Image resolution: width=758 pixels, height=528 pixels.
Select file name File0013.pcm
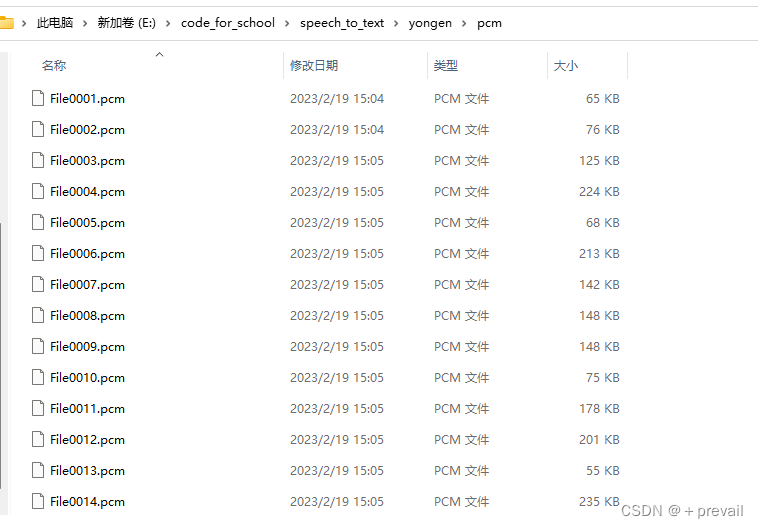[87, 470]
